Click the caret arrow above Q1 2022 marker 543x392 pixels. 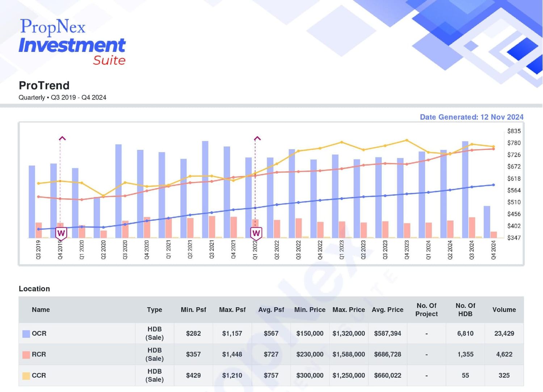pos(257,138)
